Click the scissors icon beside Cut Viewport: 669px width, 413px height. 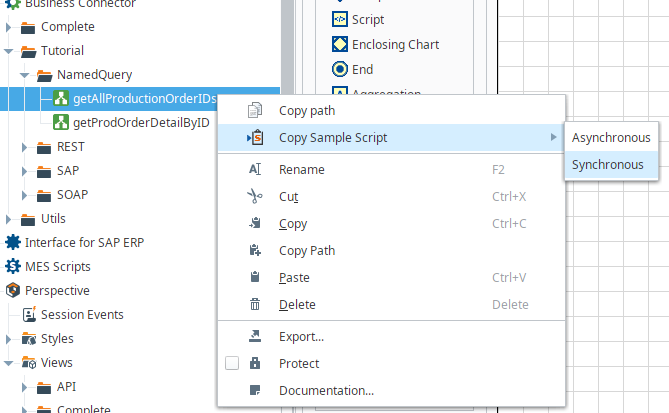pos(255,197)
